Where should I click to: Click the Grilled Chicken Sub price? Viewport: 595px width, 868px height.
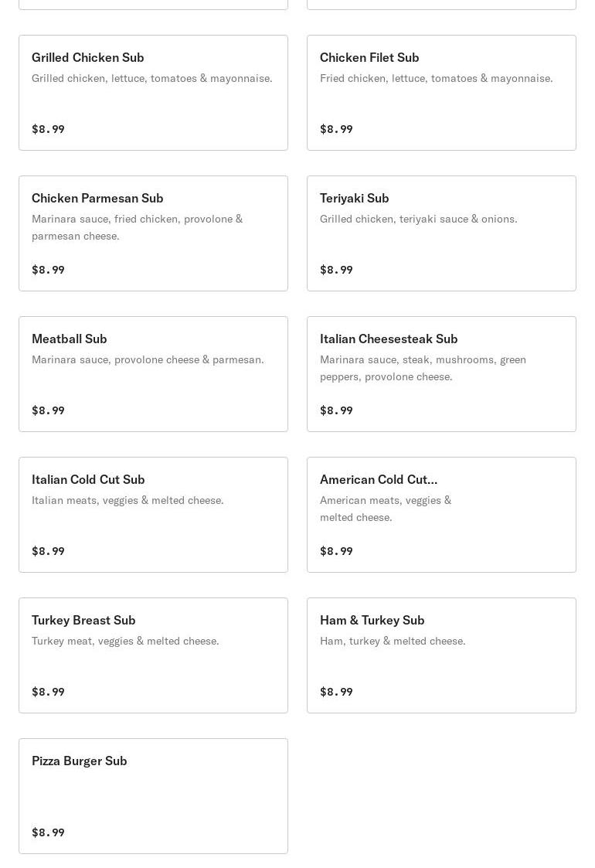pyautogui.click(x=48, y=129)
